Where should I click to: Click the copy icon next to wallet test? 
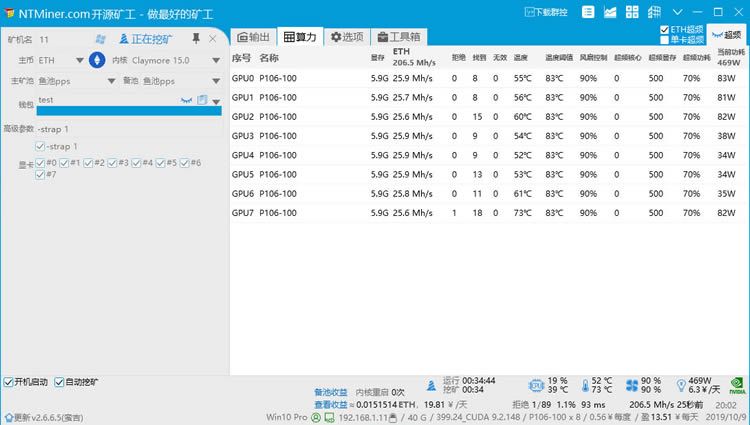[x=202, y=100]
